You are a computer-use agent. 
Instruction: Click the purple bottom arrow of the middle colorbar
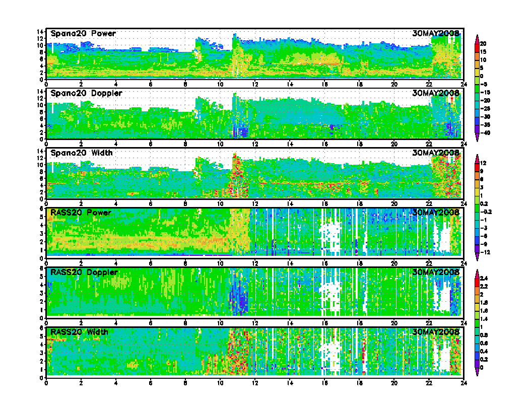click(477, 258)
